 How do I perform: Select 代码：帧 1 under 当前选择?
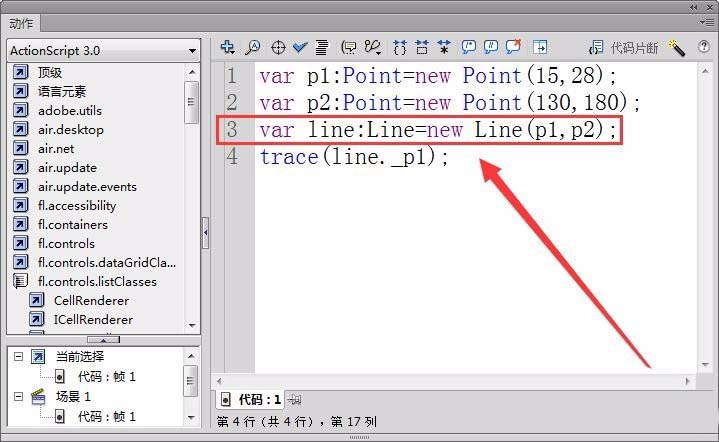[106, 376]
